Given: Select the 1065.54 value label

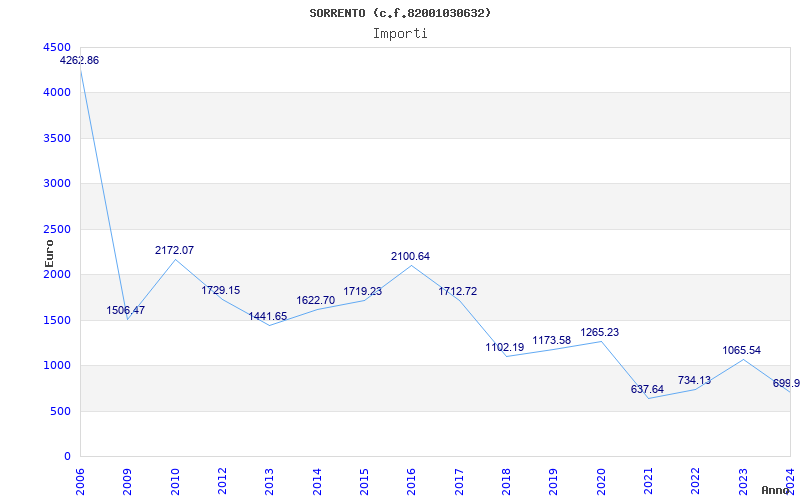Looking at the screenshot, I should pos(741,351).
